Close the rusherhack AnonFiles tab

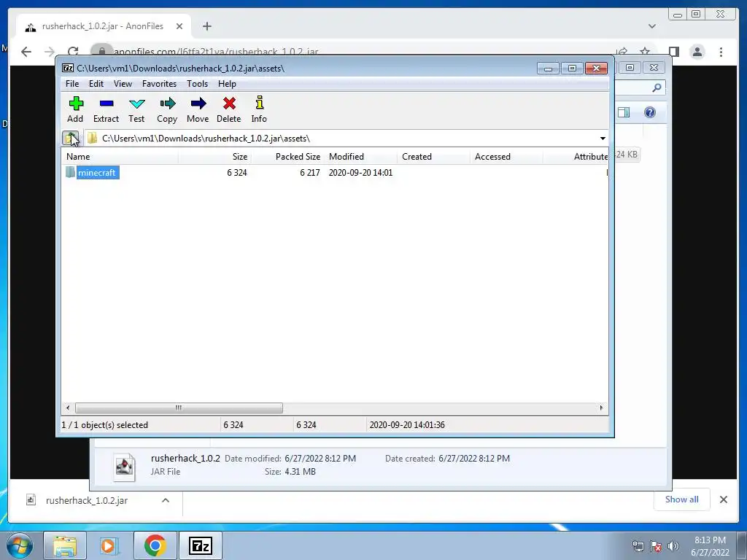pos(179,26)
